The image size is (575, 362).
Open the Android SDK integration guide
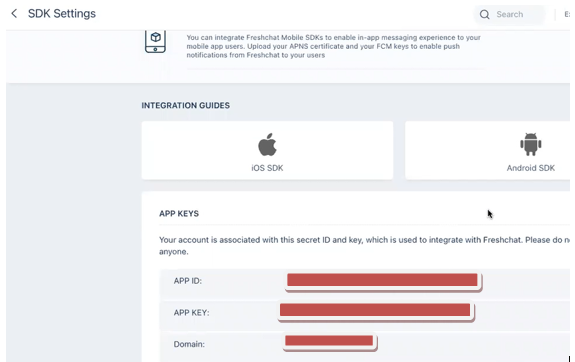pos(488,150)
